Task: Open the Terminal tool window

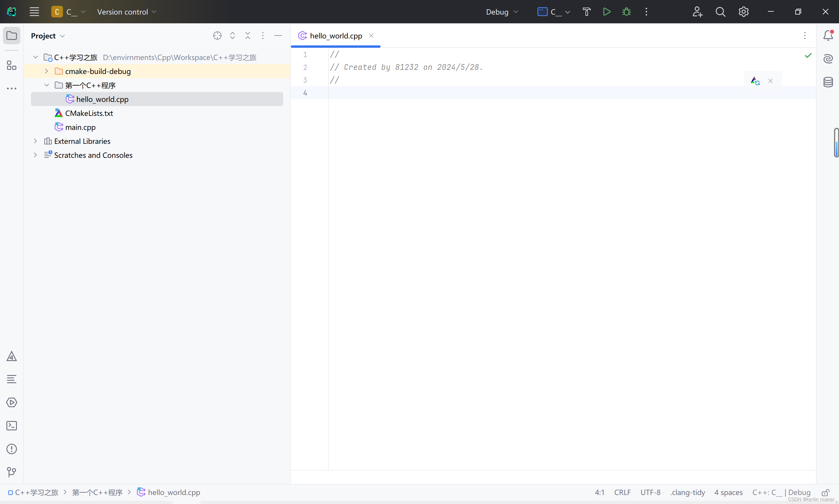Action: [12, 426]
